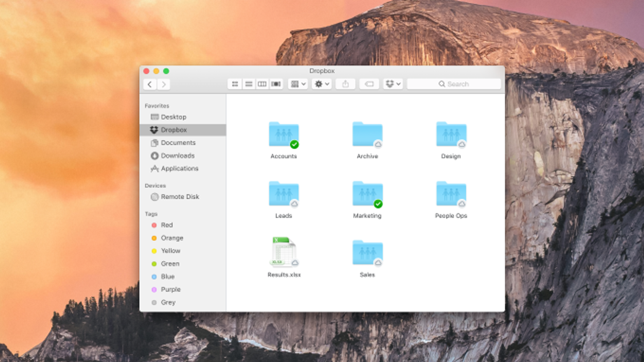Select the Marketing folder icon
Screen dimensions: 644x362
367,194
